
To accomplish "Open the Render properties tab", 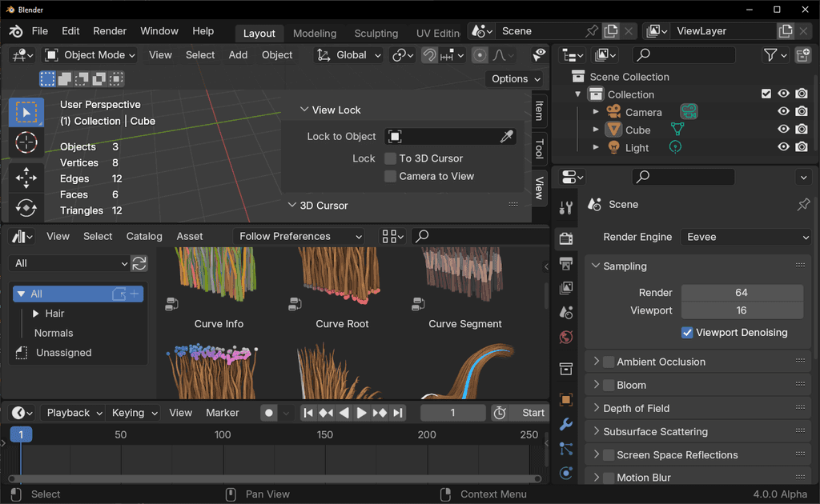I will coord(566,238).
